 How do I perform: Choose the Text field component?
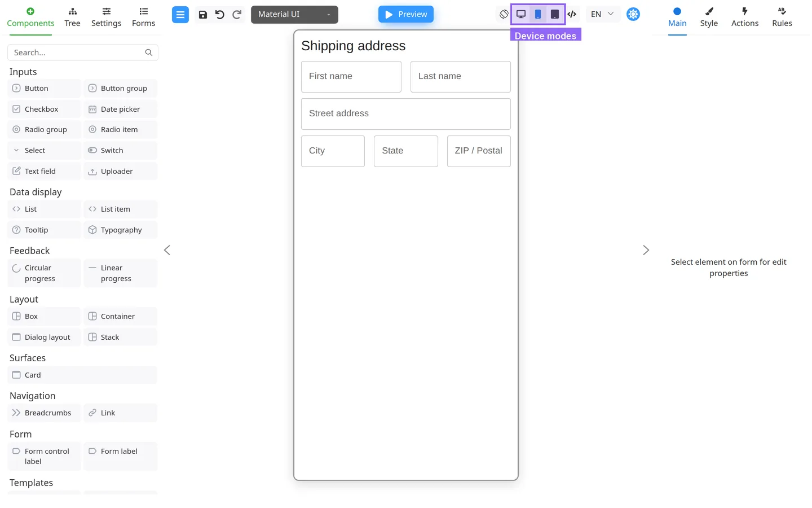45,172
